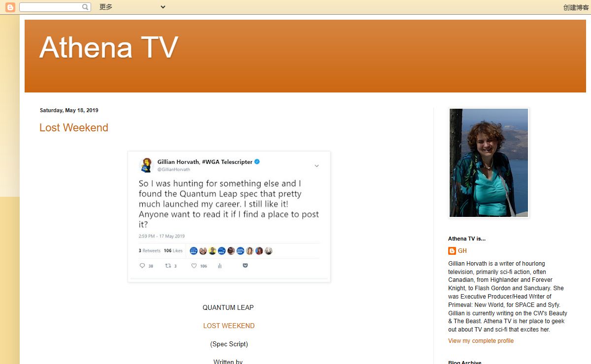The width and height of the screenshot is (591, 364).
Task: Click the 创建博客 link
Action: point(576,7)
